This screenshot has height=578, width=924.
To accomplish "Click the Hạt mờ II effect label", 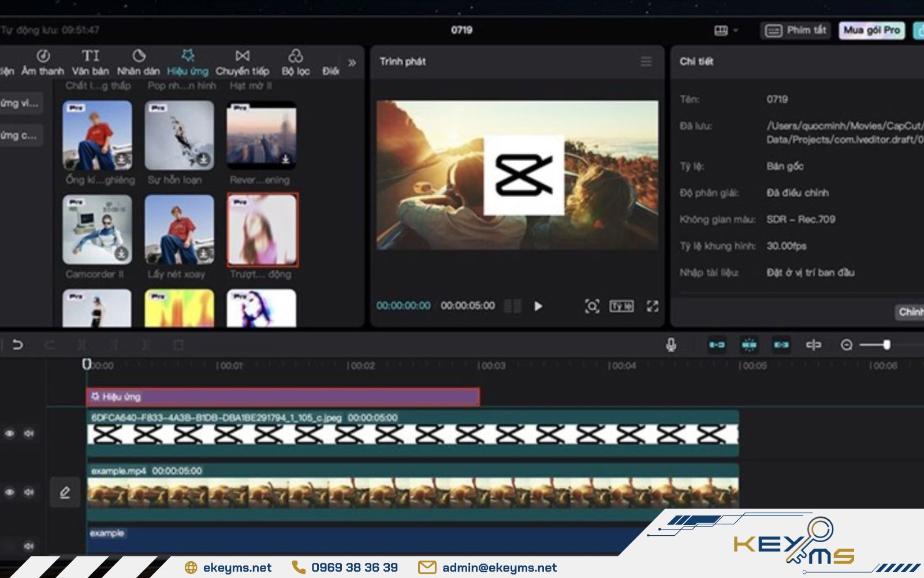I will [x=251, y=86].
